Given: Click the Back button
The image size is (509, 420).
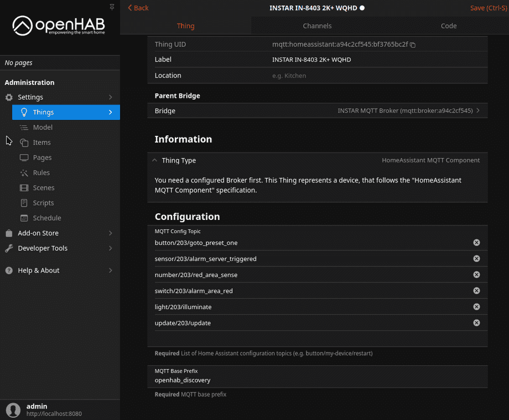Looking at the screenshot, I should coord(138,8).
